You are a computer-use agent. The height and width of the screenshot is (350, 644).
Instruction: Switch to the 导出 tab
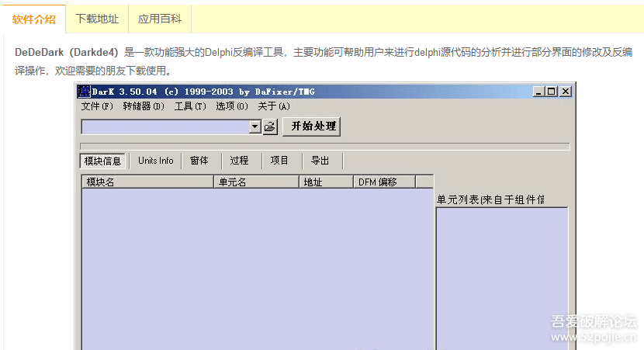[320, 161]
